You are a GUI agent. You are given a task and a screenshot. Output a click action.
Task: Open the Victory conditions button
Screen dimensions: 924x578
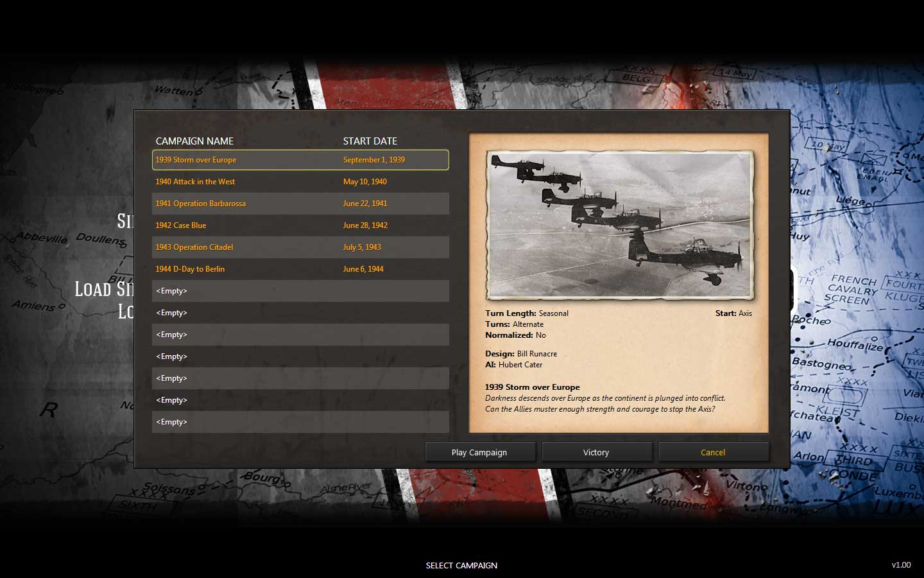596,452
